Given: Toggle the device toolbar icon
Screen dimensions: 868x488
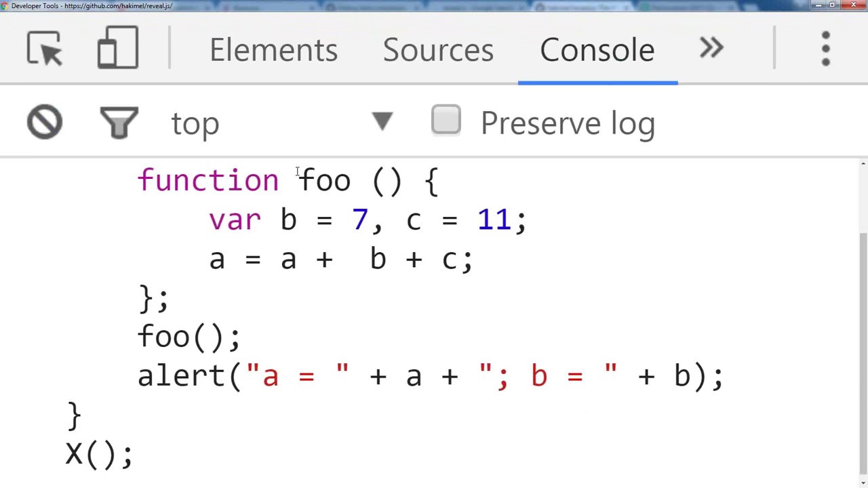Looking at the screenshot, I should pos(118,49).
